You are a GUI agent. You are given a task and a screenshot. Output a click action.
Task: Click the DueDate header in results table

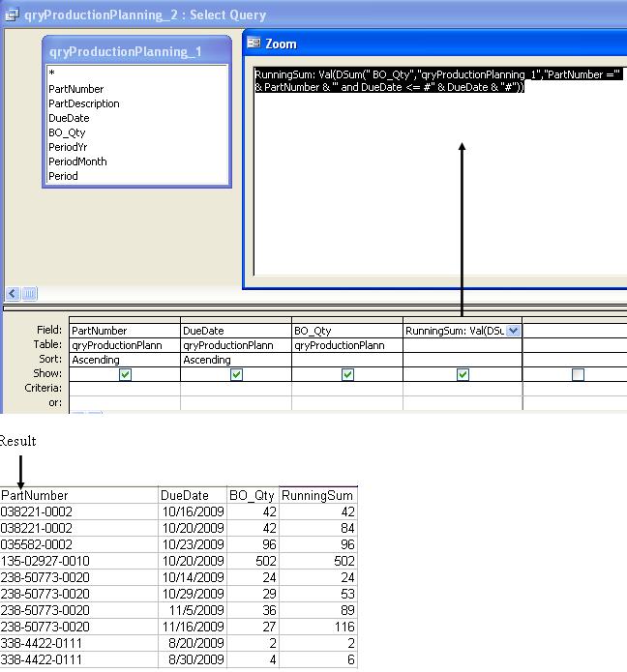(x=193, y=495)
